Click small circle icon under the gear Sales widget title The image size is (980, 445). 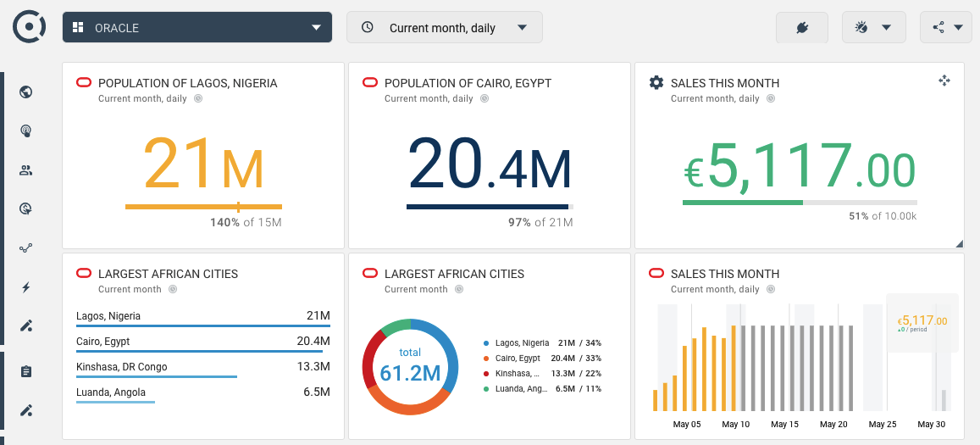(770, 98)
